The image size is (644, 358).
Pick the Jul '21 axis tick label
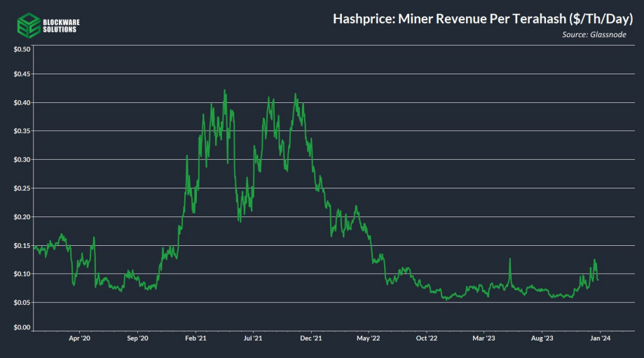point(253,338)
